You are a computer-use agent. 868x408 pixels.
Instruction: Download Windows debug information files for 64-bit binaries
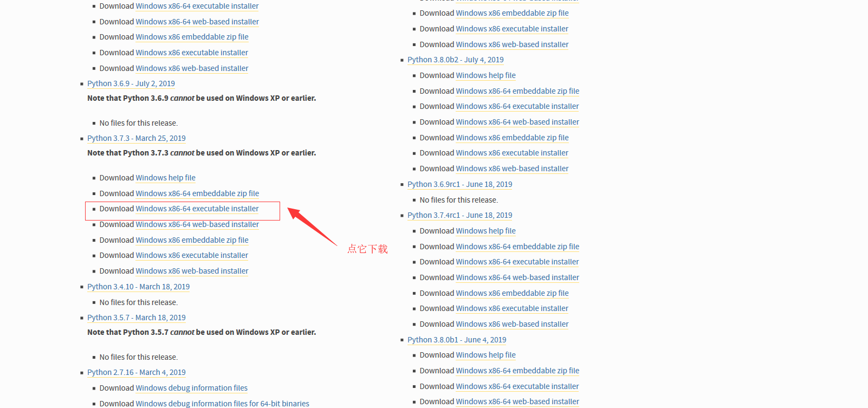(x=222, y=404)
